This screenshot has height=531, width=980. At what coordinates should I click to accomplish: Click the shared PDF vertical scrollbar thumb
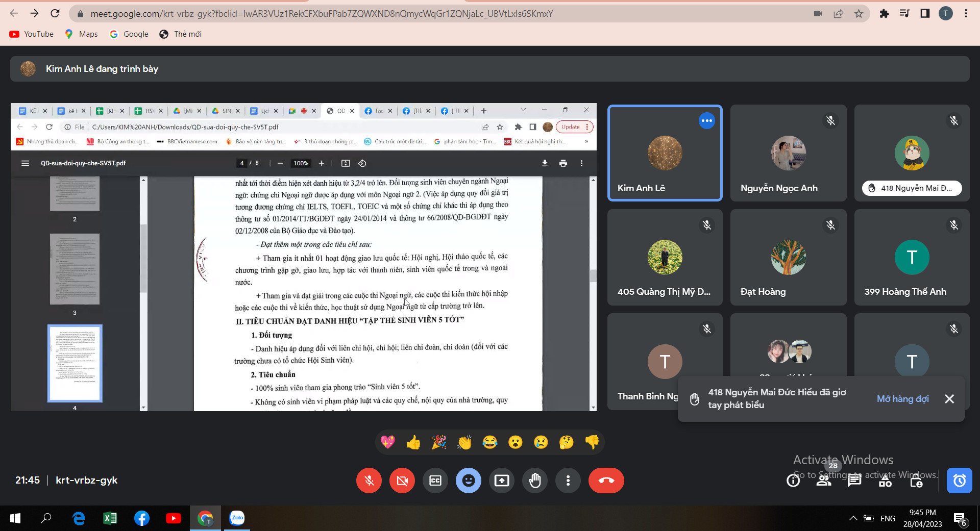[593, 276]
